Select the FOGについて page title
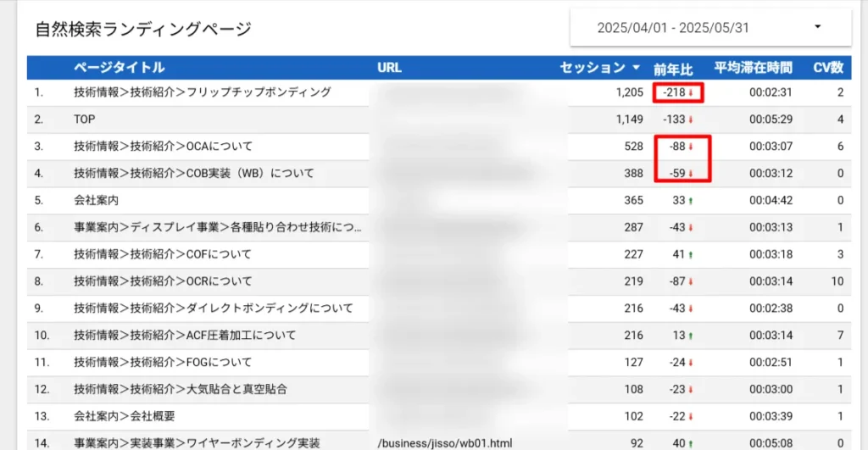868x450 pixels. (163, 362)
